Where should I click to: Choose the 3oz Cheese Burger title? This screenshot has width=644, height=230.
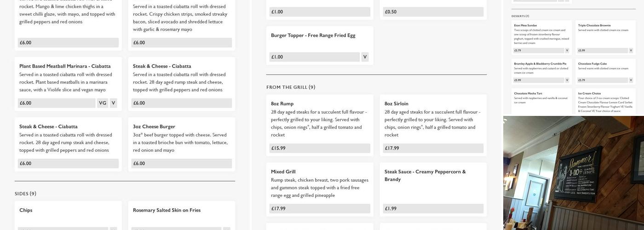tap(154, 126)
